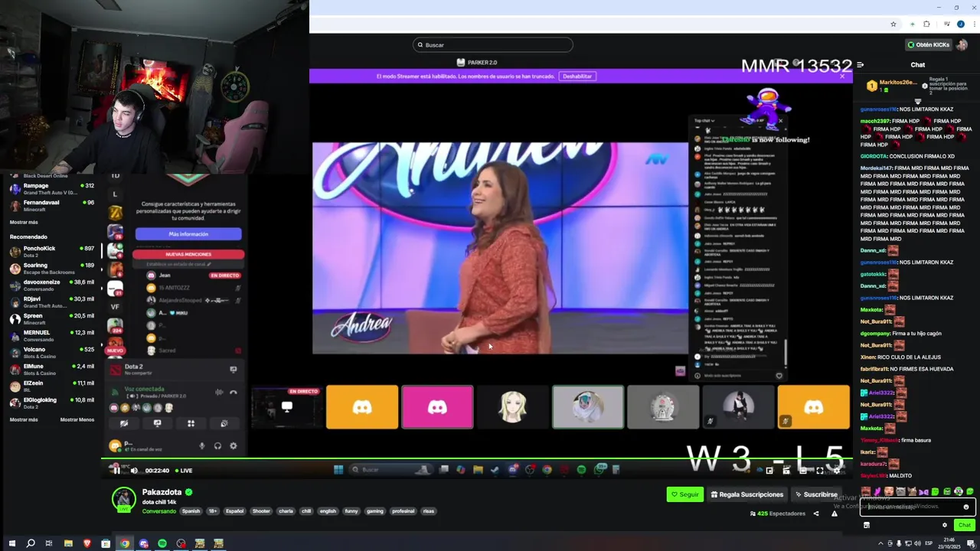
Task: Disconnect Discord voice call icon
Action: tap(234, 393)
